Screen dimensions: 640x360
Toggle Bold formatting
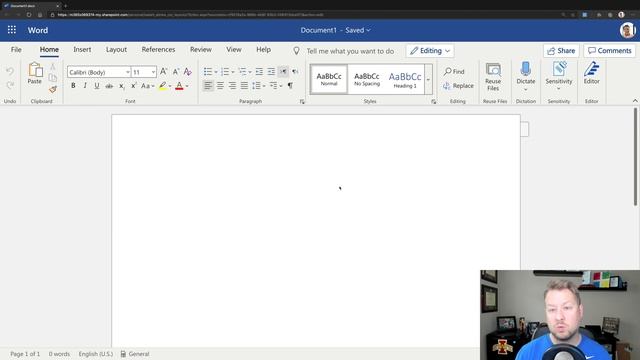[73, 86]
